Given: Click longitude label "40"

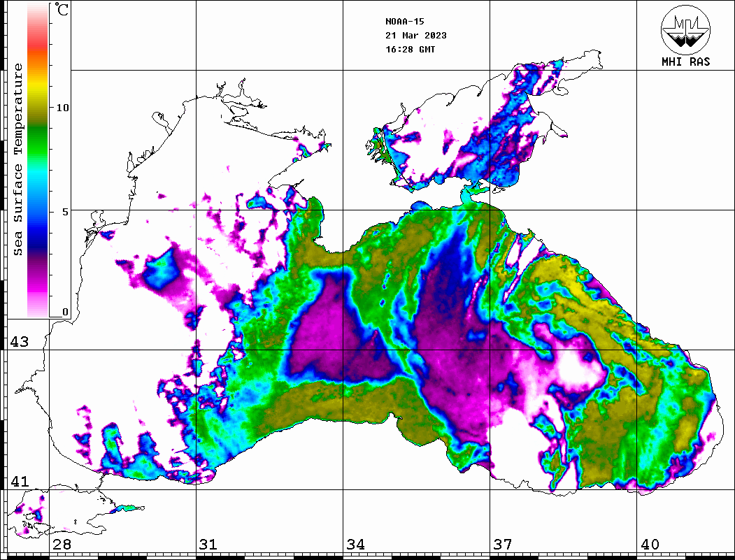Looking at the screenshot, I should (650, 545).
